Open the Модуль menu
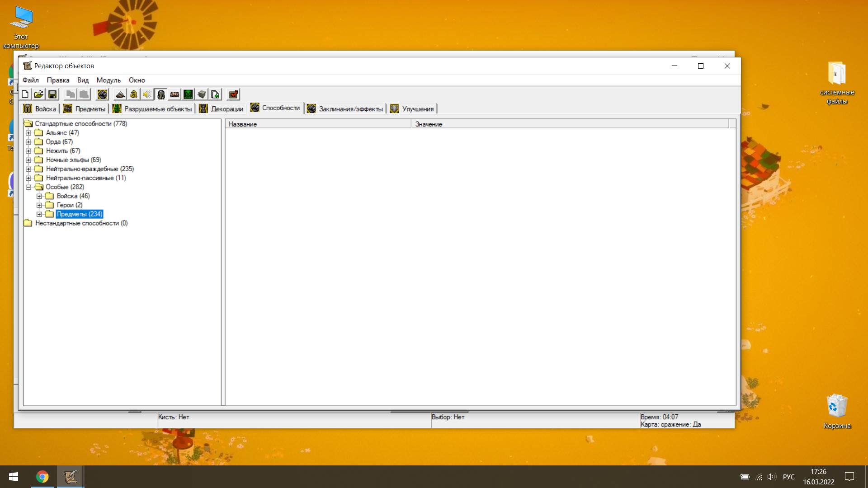 pyautogui.click(x=108, y=80)
